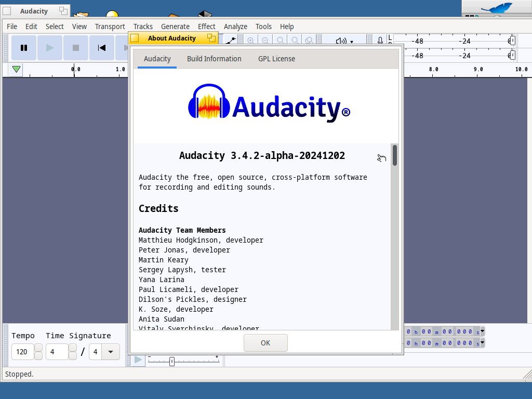Click the blue feather icon at top right
The height and width of the screenshot is (399, 532).
[x=497, y=7]
